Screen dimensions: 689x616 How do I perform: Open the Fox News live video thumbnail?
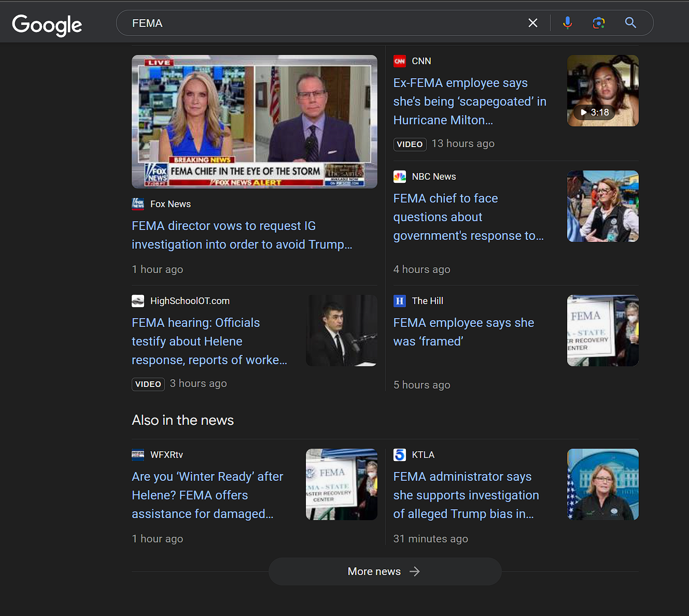(x=255, y=122)
